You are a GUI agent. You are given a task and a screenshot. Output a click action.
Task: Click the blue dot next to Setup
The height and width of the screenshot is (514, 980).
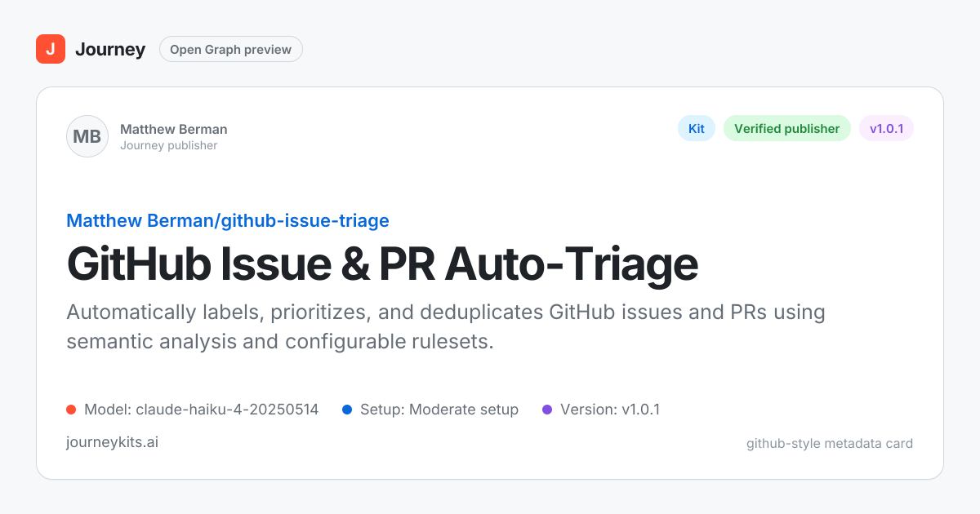(x=347, y=410)
